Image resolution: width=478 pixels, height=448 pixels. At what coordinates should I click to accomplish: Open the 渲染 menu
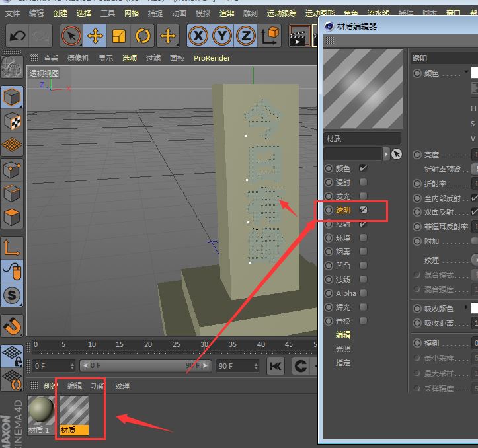pos(227,13)
